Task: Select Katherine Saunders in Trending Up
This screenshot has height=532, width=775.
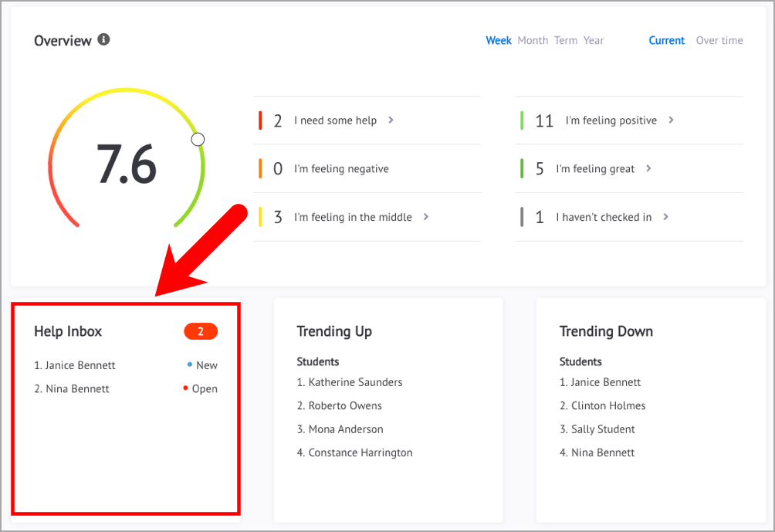Action: [x=350, y=382]
